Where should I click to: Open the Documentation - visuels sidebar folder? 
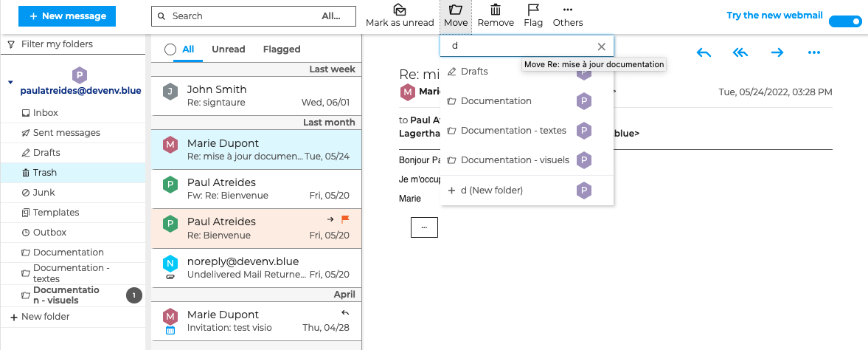73,295
